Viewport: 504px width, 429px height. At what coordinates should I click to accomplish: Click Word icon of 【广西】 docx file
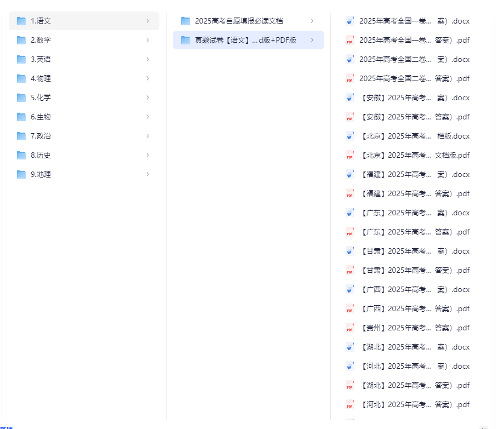point(350,289)
